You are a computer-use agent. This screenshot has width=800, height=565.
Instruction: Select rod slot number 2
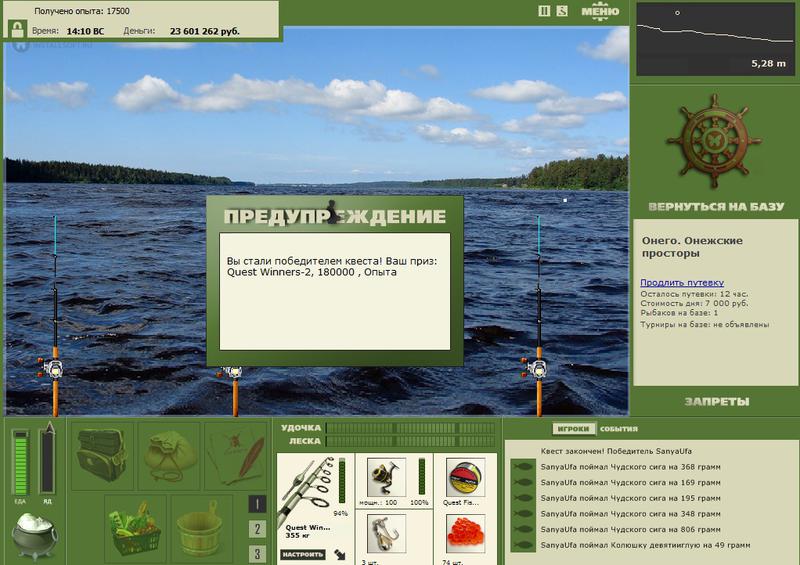pyautogui.click(x=257, y=529)
